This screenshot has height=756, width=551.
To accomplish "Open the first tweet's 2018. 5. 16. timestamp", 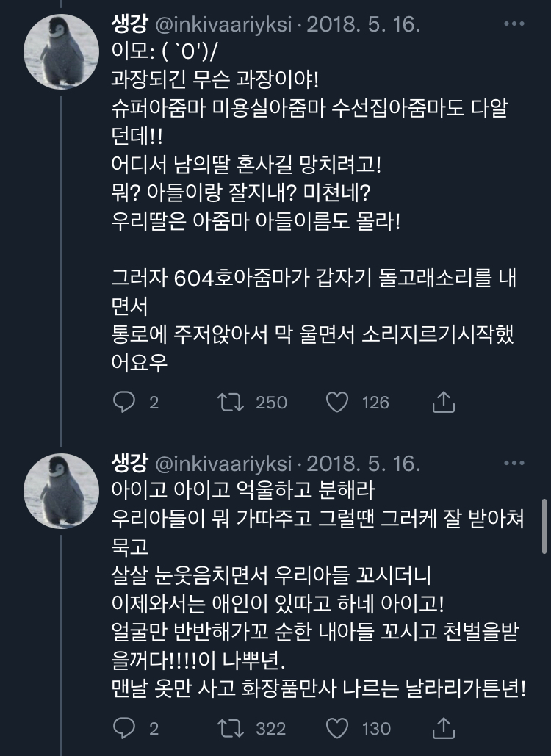I will coord(363,25).
